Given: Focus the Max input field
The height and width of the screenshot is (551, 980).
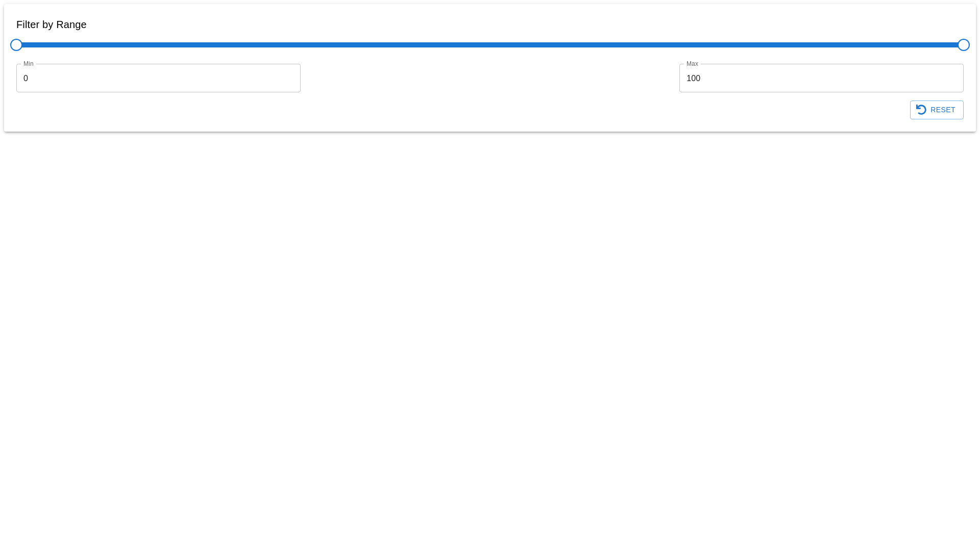Looking at the screenshot, I should (821, 78).
